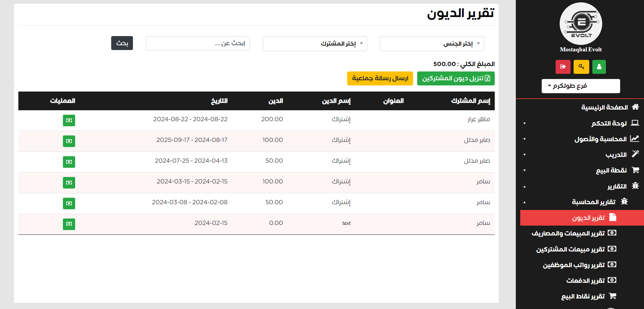This screenshot has height=309, width=644.
Task: Expand لوحة التحكم sidebar menu
Action: click(609, 123)
